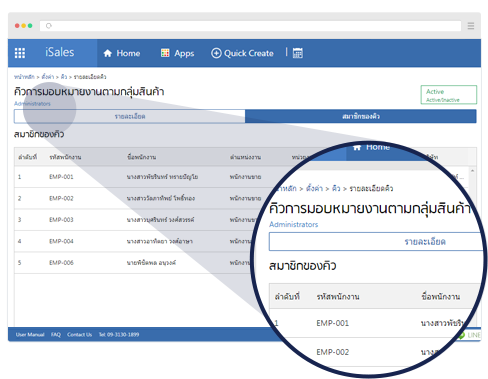This screenshot has width=488, height=379.
Task: Open the browser hamburger menu
Action: (471, 26)
